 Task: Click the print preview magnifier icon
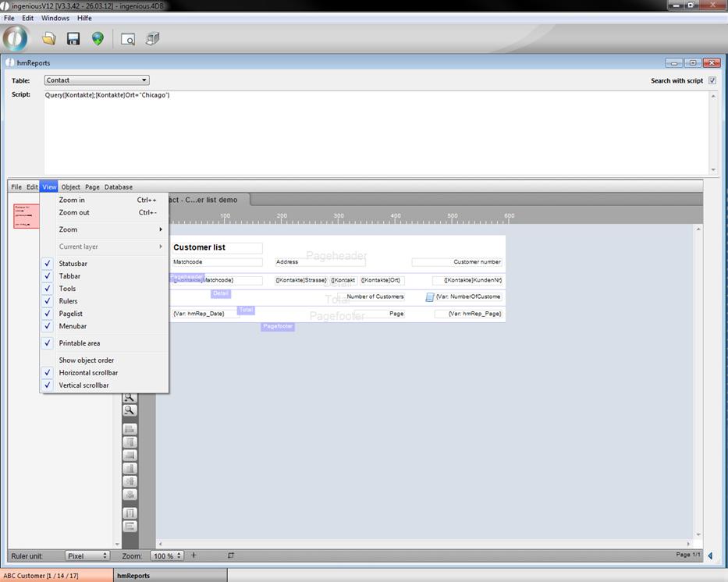128,38
